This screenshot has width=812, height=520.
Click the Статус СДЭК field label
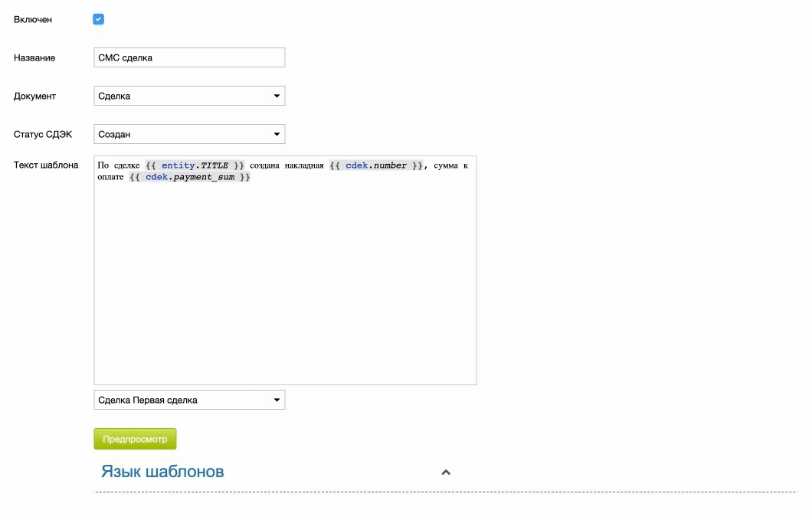coord(43,134)
